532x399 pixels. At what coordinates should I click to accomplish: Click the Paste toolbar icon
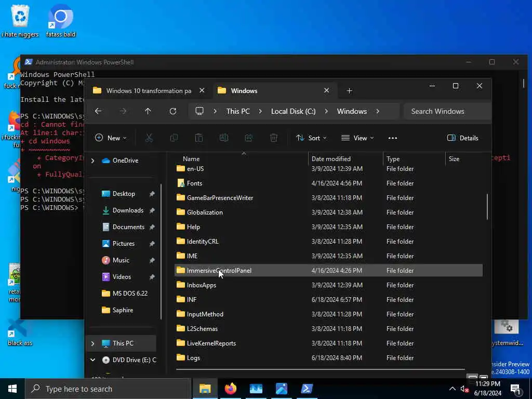pyautogui.click(x=199, y=138)
